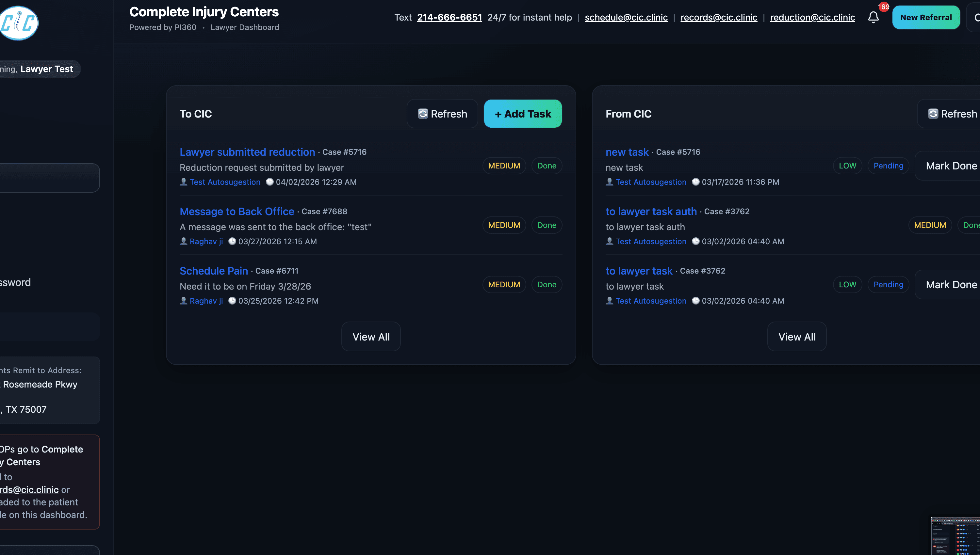The width and height of the screenshot is (980, 555).
Task: Click person icon in Message to Back Office row
Action: click(183, 241)
